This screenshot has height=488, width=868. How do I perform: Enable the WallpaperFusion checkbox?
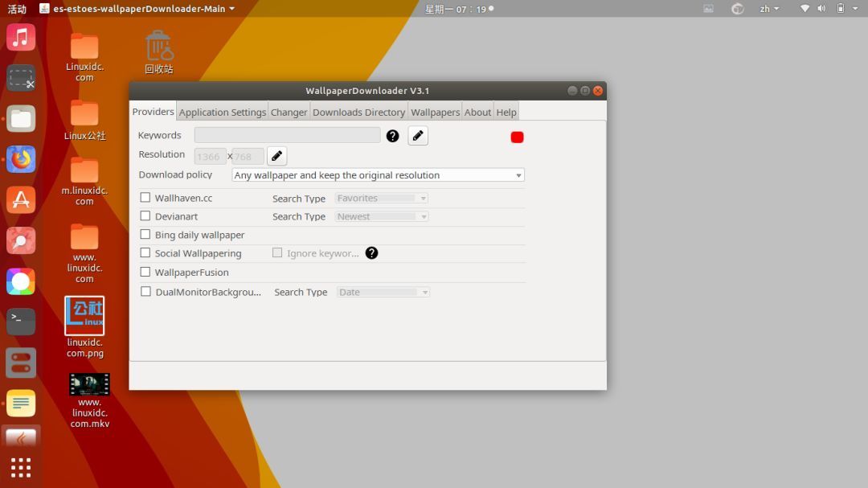[145, 272]
